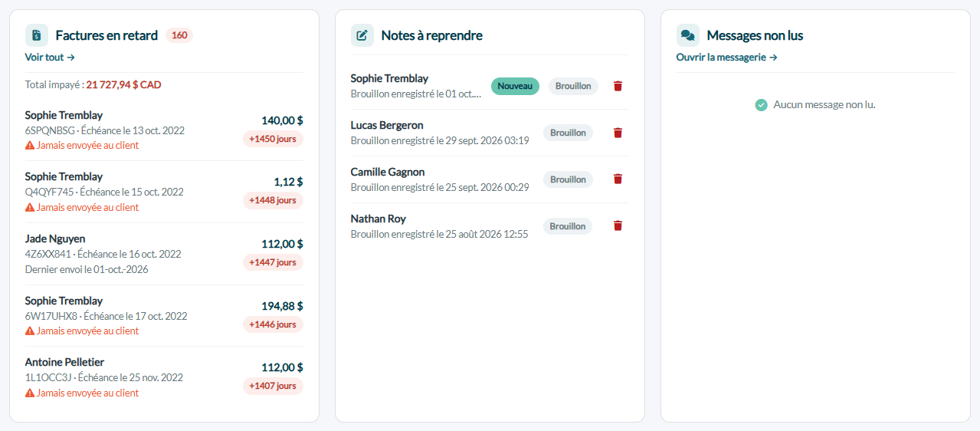Click 'Brouillon' badge on Nathan Roy's note
The width and height of the screenshot is (980, 431).
pos(568,226)
